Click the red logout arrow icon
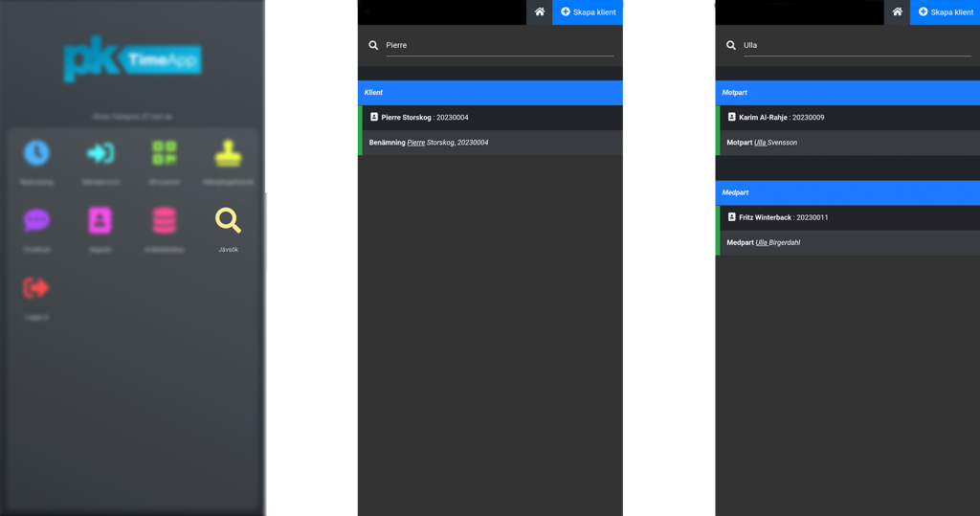The width and height of the screenshot is (980, 516). [36, 287]
